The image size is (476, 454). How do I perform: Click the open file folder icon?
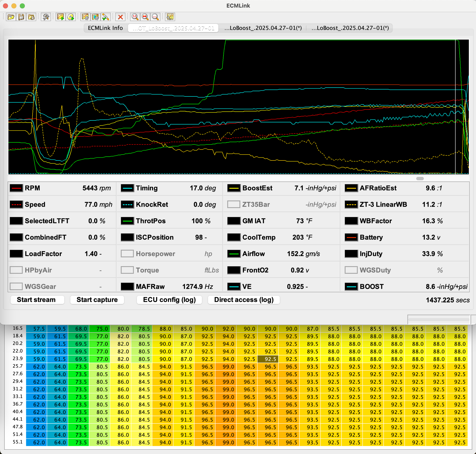[11, 17]
